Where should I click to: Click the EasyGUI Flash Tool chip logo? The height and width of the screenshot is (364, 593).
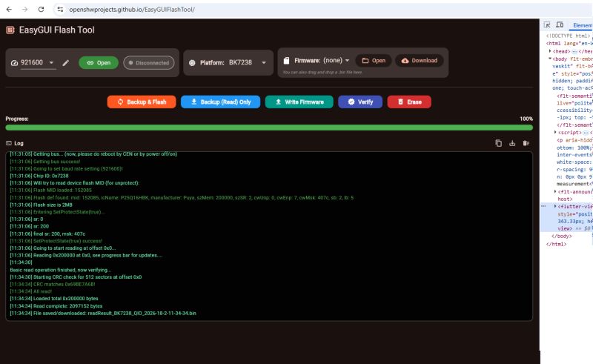[x=10, y=30]
